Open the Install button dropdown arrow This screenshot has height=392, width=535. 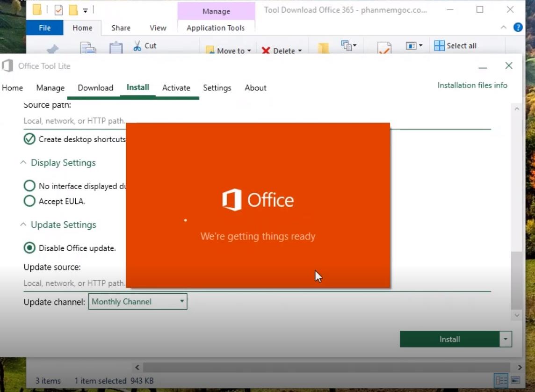coord(505,339)
